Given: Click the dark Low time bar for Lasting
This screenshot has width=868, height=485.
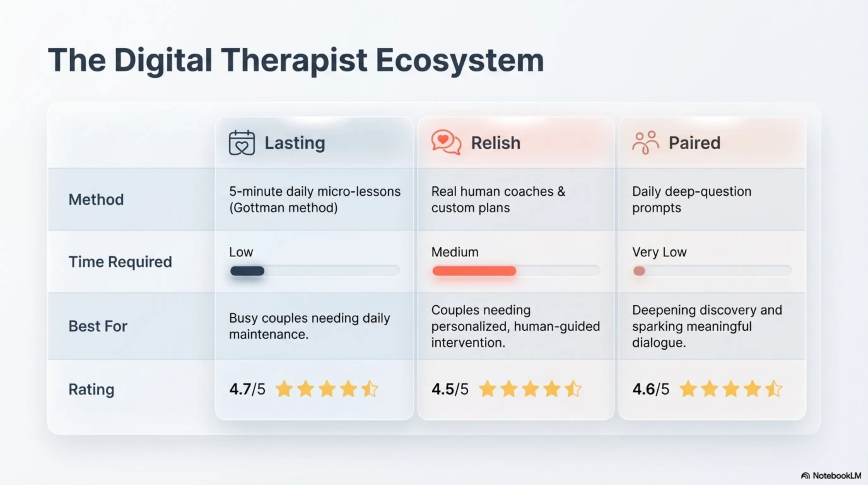Looking at the screenshot, I should coord(247,271).
